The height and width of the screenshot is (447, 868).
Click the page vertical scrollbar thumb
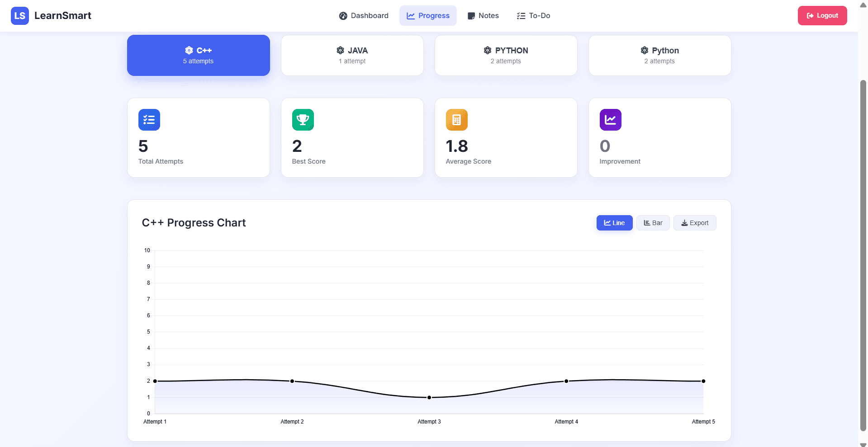863,255
